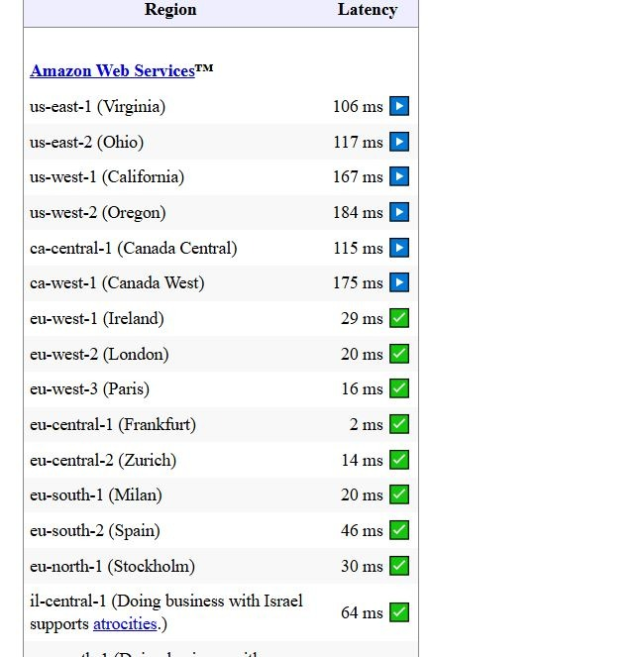The height and width of the screenshot is (657, 644).
Task: Click the blue play icon for us-east-1 Virginia
Action: tap(399, 106)
